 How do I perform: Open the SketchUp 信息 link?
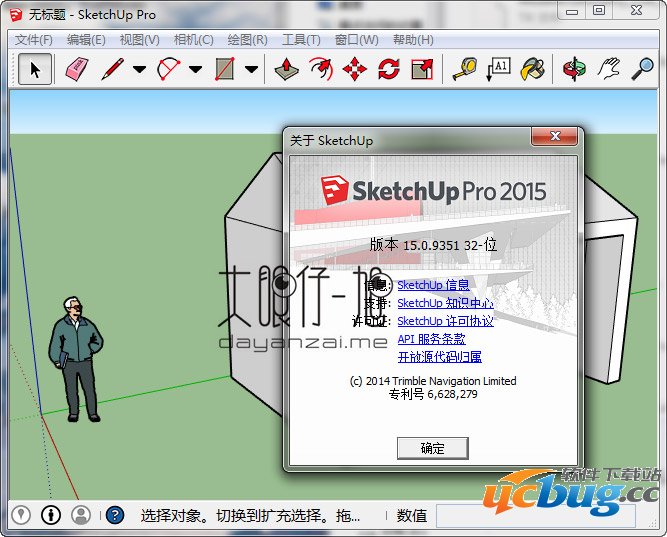pyautogui.click(x=433, y=285)
